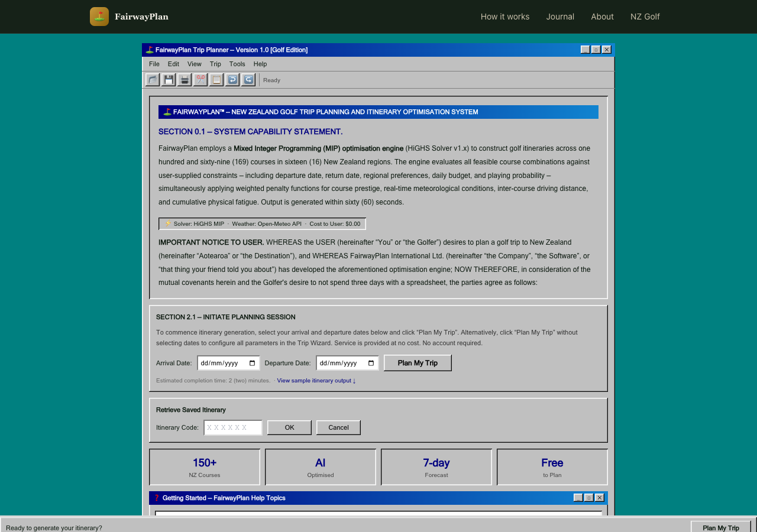Go to the How it works page
Image resolution: width=757 pixels, height=532 pixels.
point(505,17)
